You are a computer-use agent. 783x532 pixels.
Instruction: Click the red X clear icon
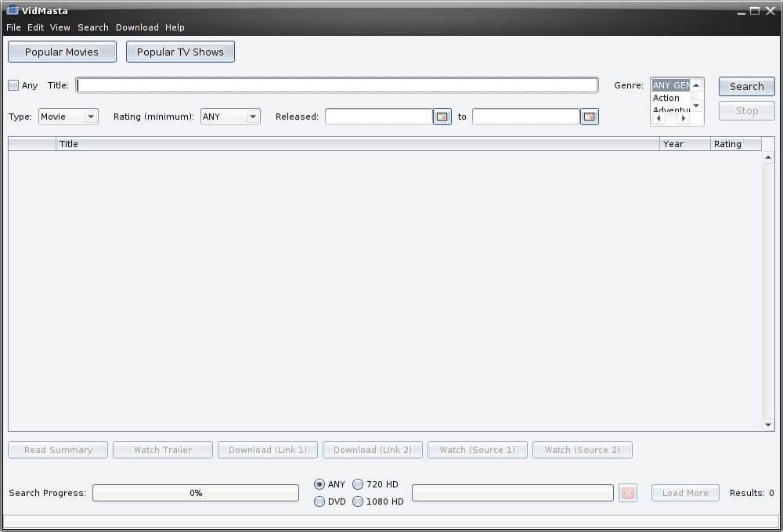pos(627,493)
